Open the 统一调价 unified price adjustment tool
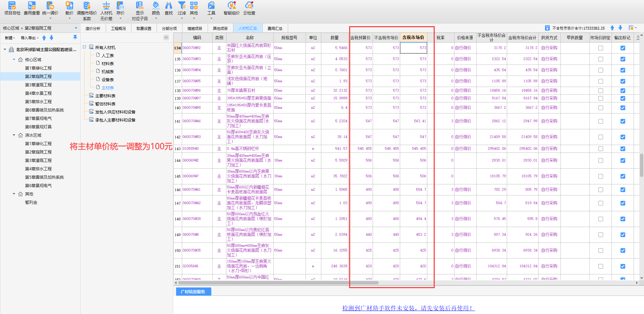644x314 pixels. click(x=50, y=8)
